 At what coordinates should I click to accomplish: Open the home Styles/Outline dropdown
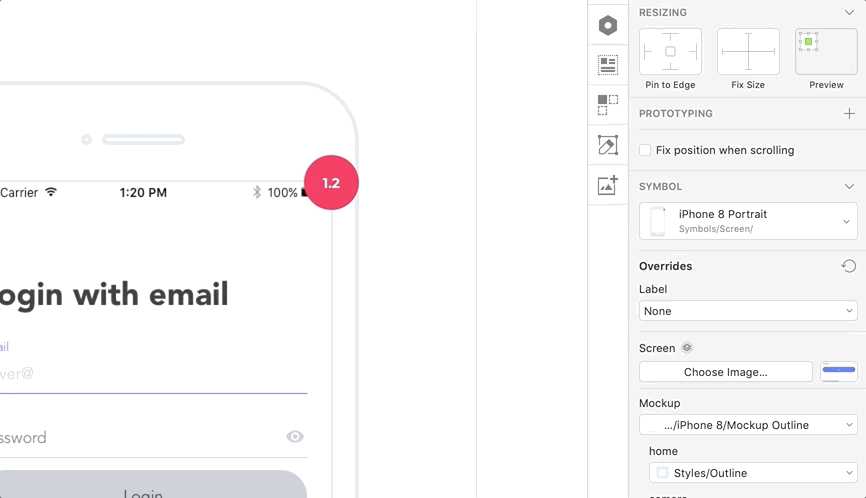click(x=753, y=473)
